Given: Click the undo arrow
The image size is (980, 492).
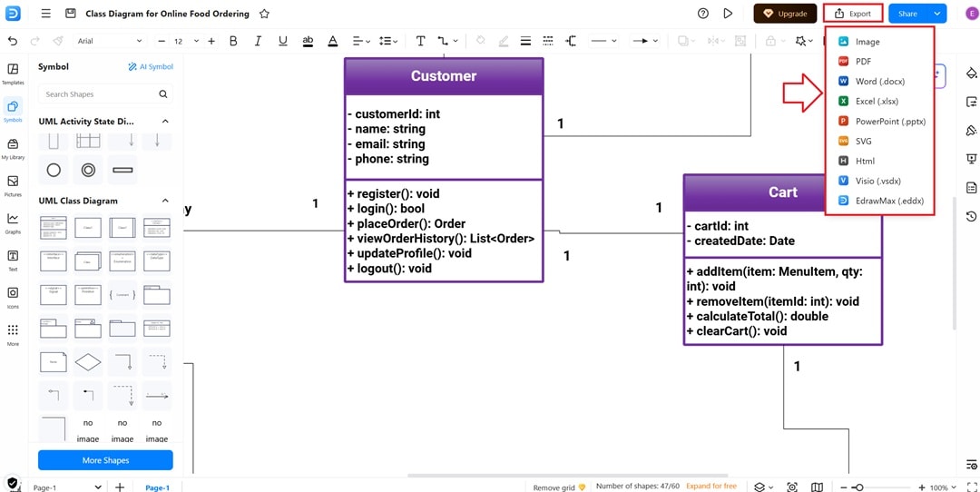Looking at the screenshot, I should click(x=13, y=41).
